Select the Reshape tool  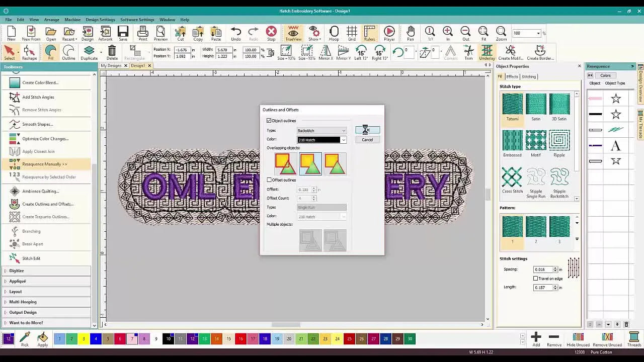[29, 52]
